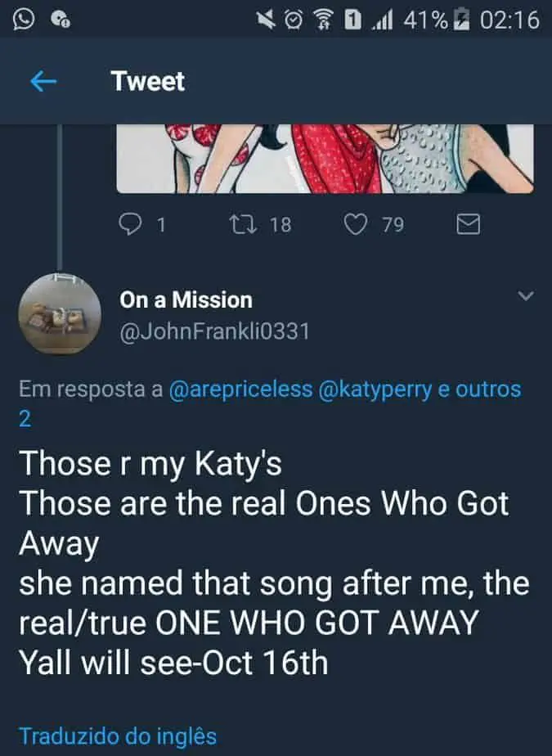This screenshot has width=552, height=756.
Task: Open the @arepriceless mention link
Action: coord(240,389)
